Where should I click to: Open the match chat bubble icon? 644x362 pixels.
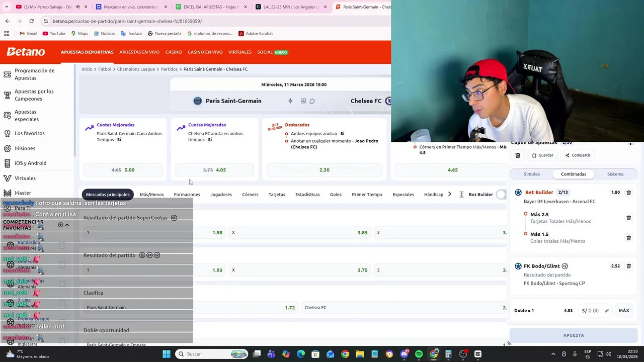[312, 101]
